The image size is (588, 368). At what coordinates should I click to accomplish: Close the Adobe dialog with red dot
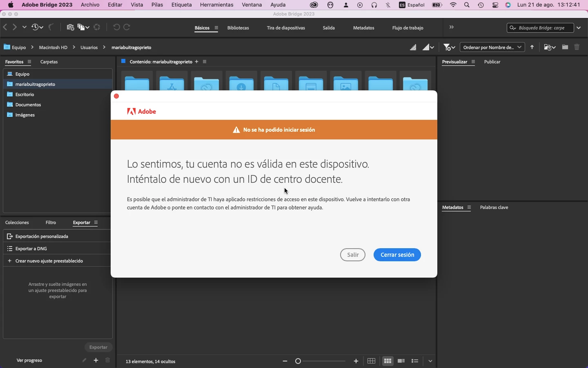pos(117,96)
